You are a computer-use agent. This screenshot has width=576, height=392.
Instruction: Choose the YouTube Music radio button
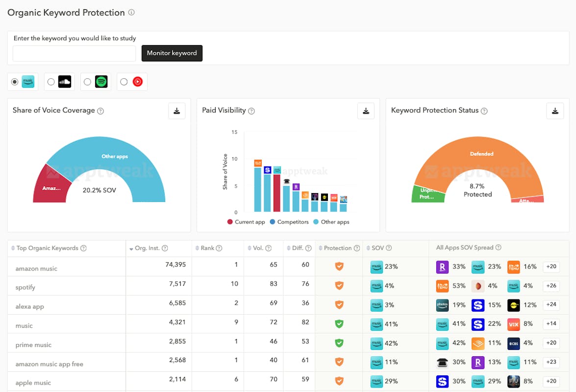[x=124, y=82]
